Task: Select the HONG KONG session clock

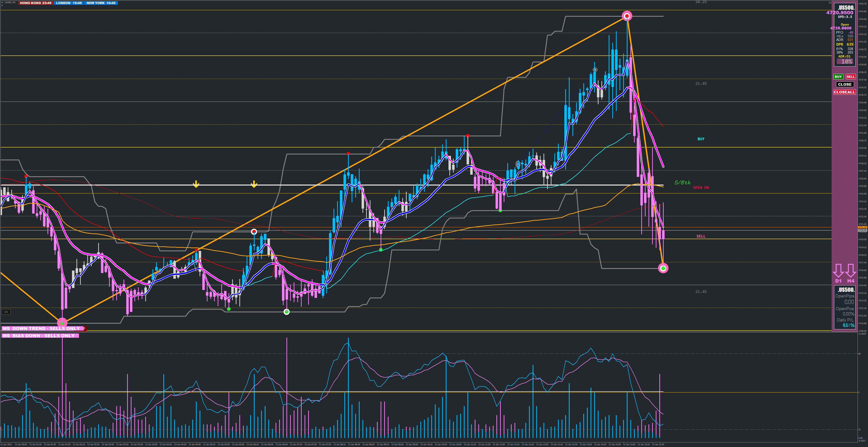Action: click(x=35, y=3)
